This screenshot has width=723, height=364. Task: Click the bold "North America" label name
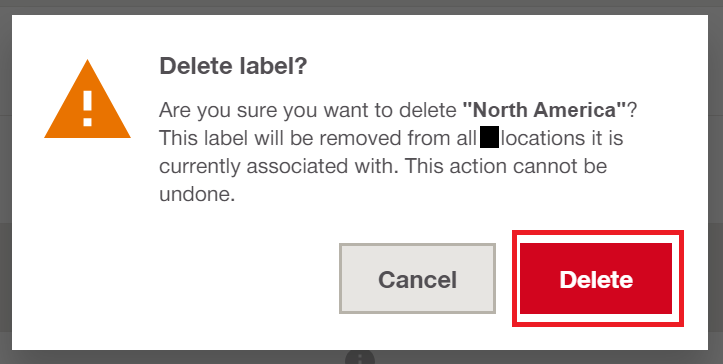tap(545, 110)
